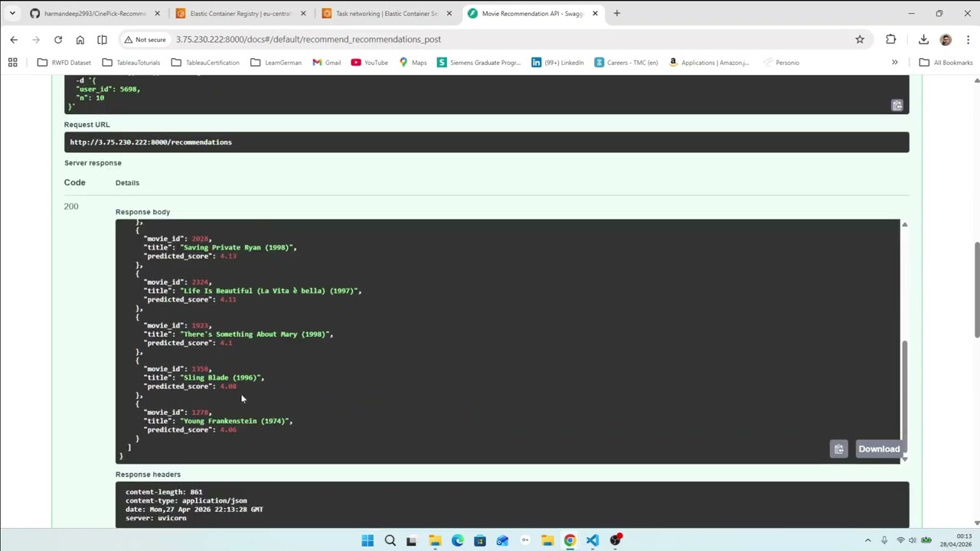Open the apps grid shortcut
The height and width of the screenshot is (551, 980).
coord(13,63)
